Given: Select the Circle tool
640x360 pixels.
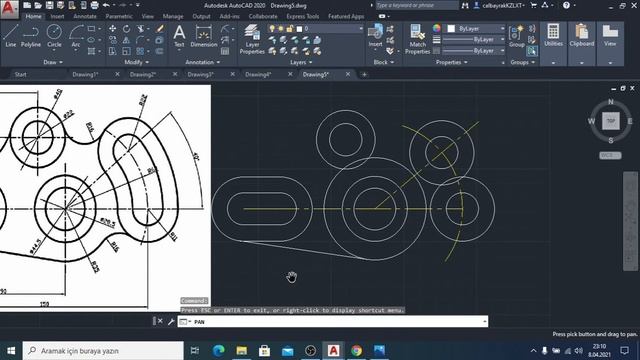Looking at the screenshot, I should pos(54,36).
